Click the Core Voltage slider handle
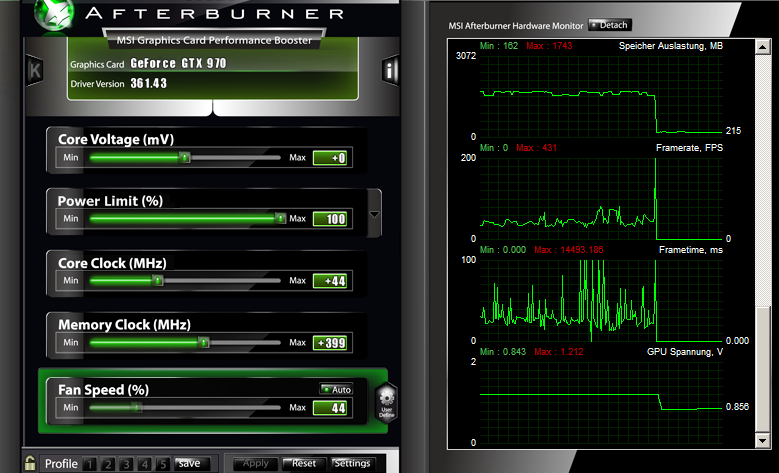The width and height of the screenshot is (779, 473). [x=184, y=158]
